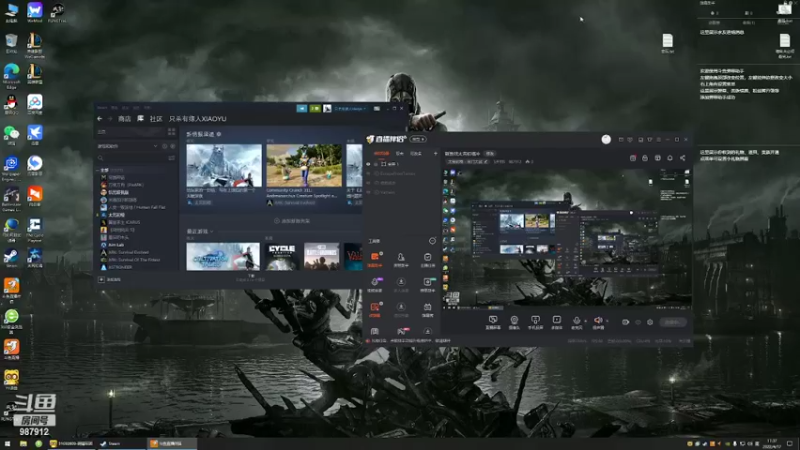Open the Community Crunch news thumbnail
This screenshot has height=450, width=800.
click(304, 165)
